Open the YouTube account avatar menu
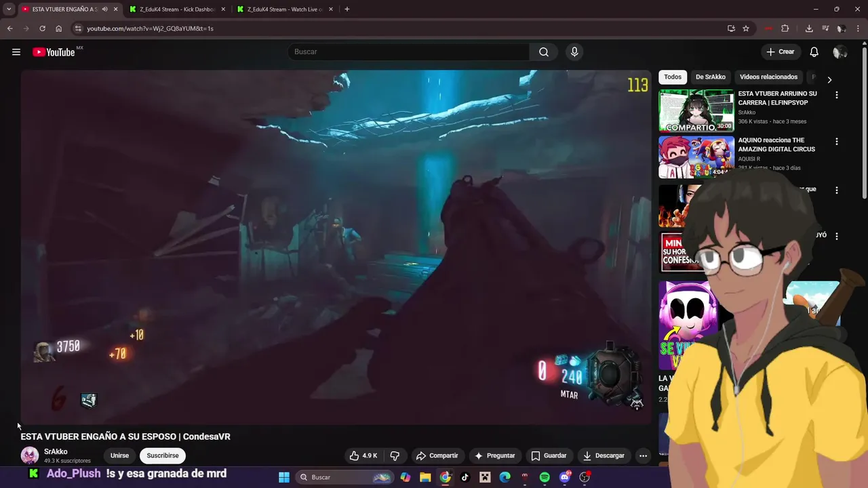The height and width of the screenshot is (488, 868). [840, 52]
